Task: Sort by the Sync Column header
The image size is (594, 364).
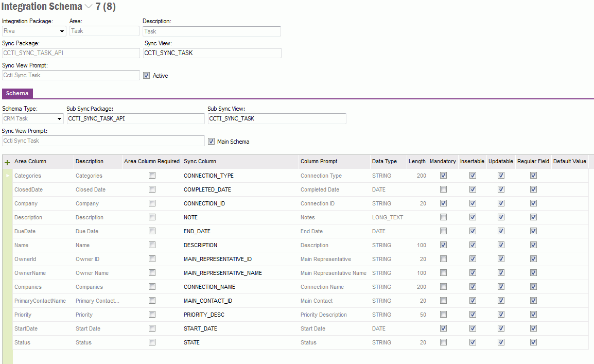Action: click(200, 162)
